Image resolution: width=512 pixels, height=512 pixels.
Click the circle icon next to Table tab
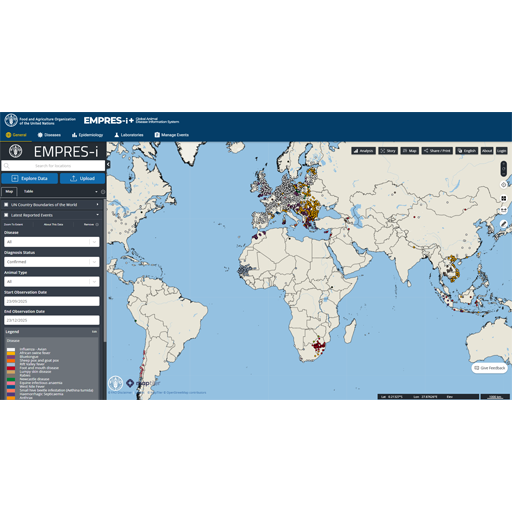pos(103,192)
